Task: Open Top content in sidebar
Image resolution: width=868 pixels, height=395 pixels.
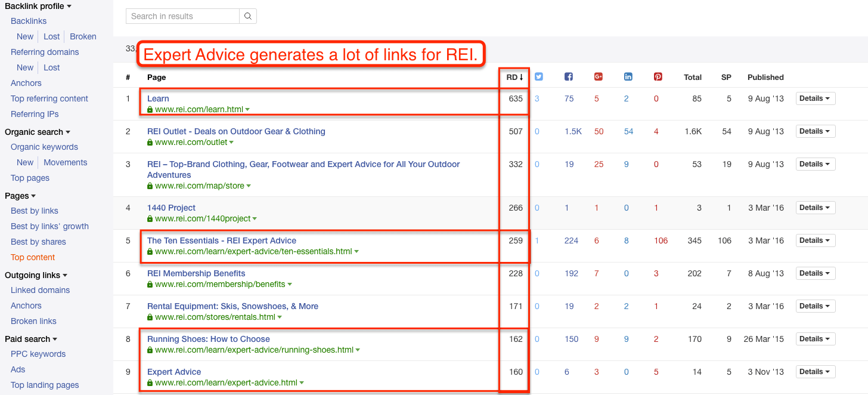Action: [33, 257]
